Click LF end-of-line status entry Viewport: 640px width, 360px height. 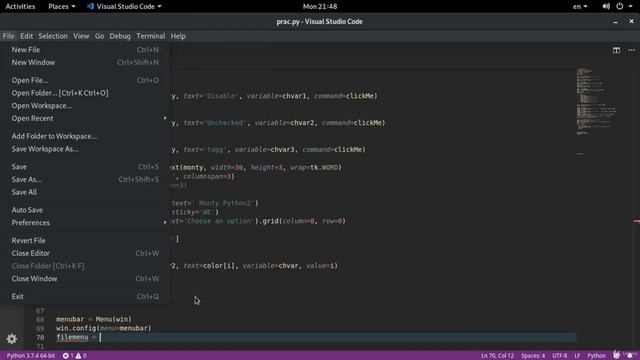(577, 356)
